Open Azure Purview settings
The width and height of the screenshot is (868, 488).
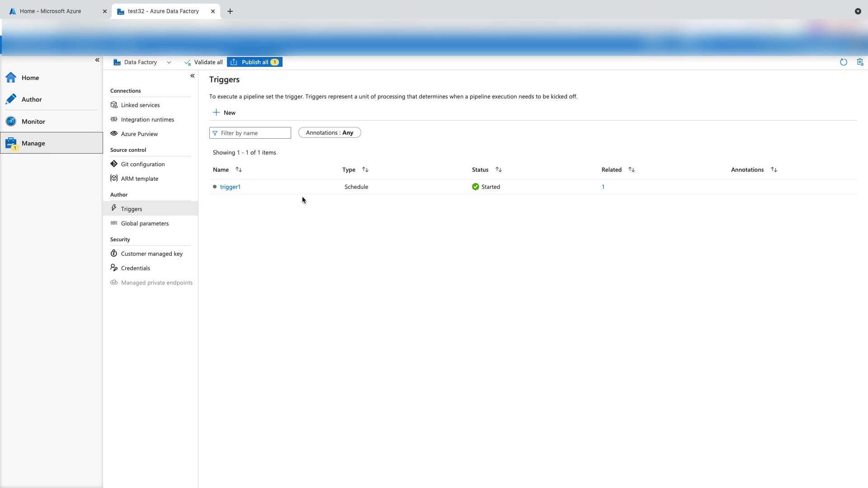(139, 134)
